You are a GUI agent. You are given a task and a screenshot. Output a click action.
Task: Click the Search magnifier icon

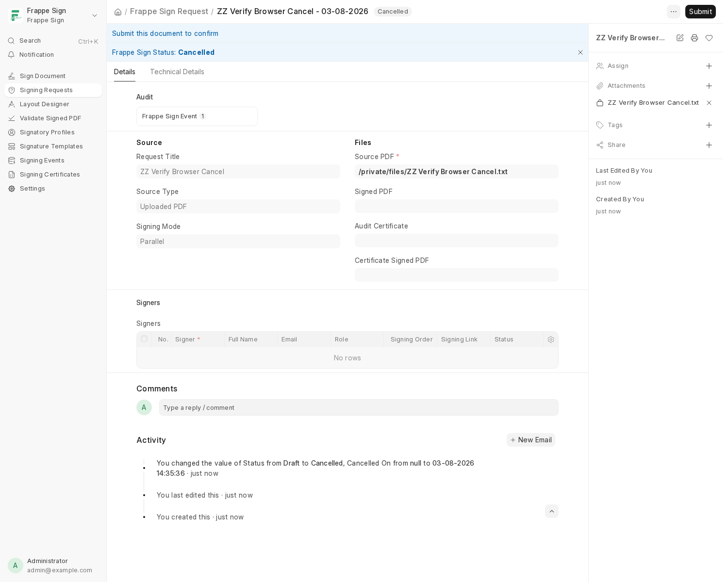11,41
